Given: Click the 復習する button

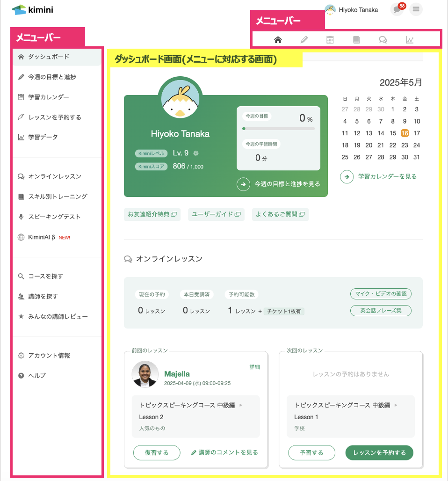Looking at the screenshot, I should pos(157,453).
